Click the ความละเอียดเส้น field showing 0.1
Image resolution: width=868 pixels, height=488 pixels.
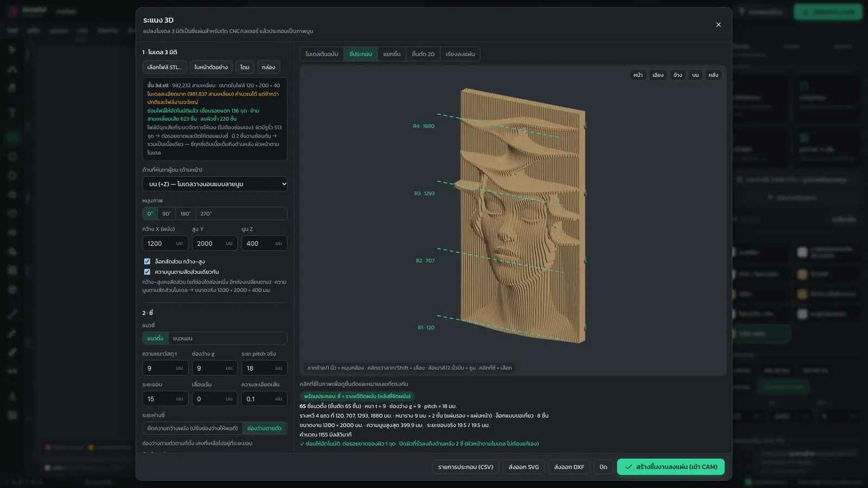264,399
